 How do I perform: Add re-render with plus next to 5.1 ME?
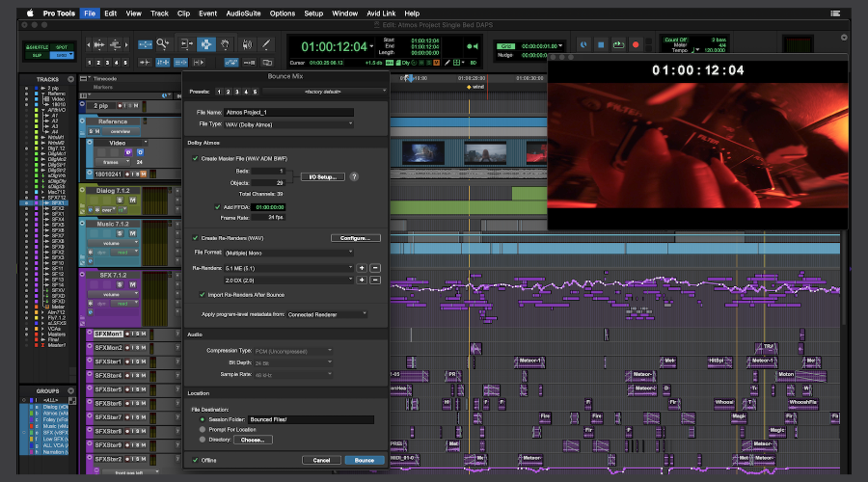click(x=362, y=268)
